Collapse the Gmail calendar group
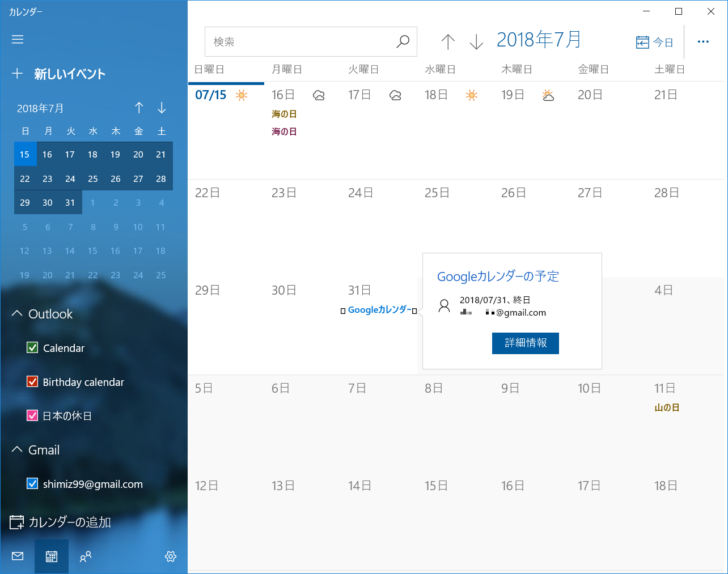The height and width of the screenshot is (574, 728). [x=16, y=449]
